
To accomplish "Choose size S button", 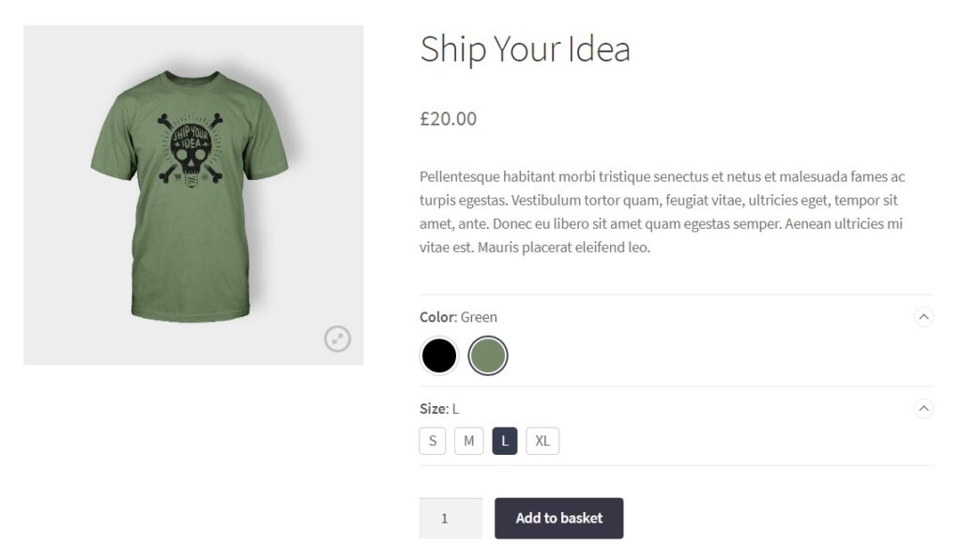I will click(x=433, y=441).
